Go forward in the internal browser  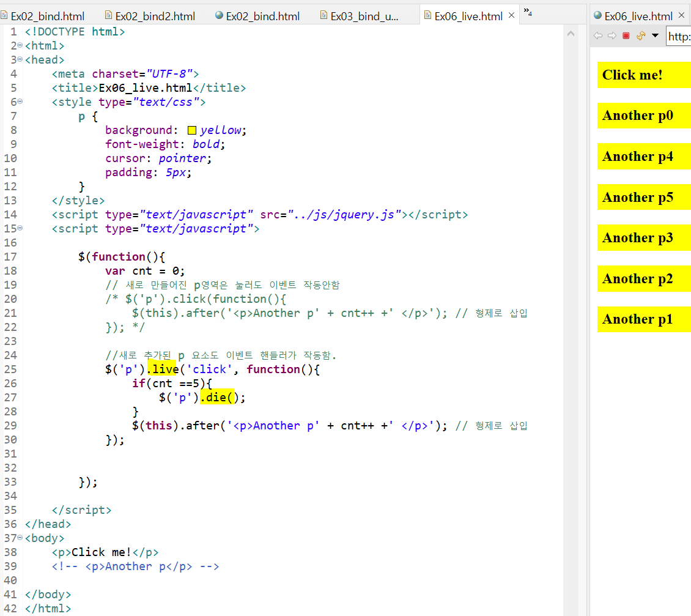[x=612, y=35]
